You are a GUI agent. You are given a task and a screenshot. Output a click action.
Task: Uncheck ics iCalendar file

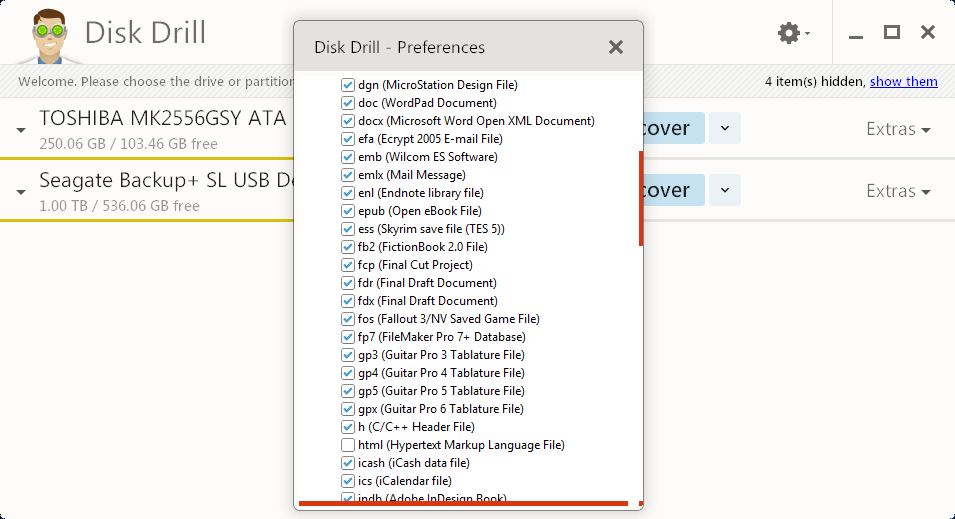click(x=348, y=481)
